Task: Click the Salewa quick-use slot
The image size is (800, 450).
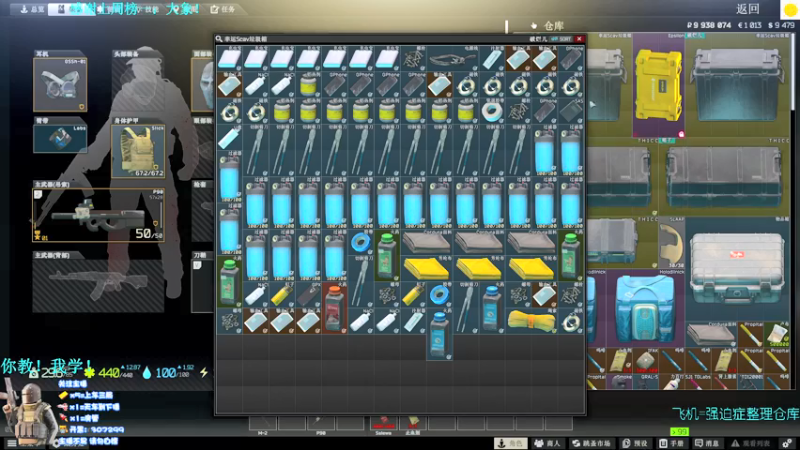Action: (x=384, y=424)
